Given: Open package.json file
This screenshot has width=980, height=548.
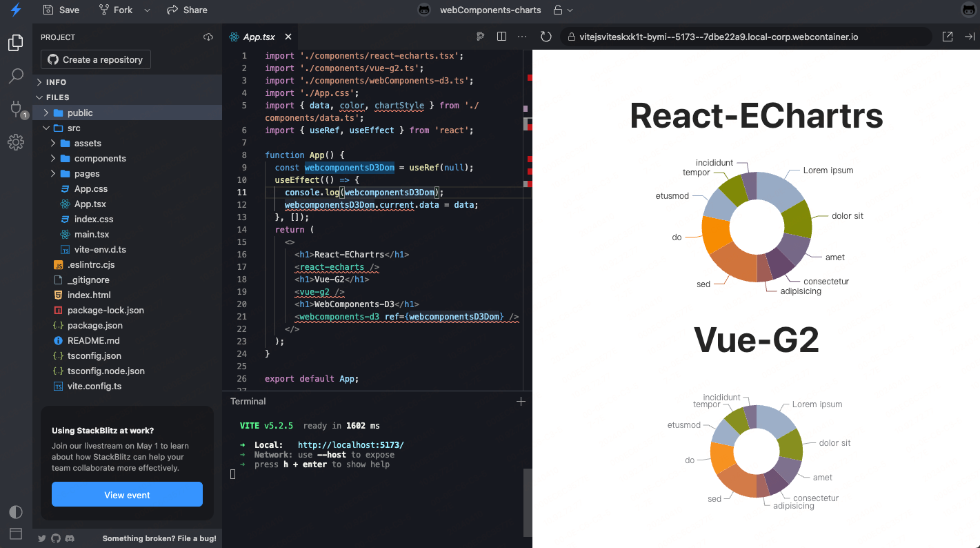Looking at the screenshot, I should [127, 325].
